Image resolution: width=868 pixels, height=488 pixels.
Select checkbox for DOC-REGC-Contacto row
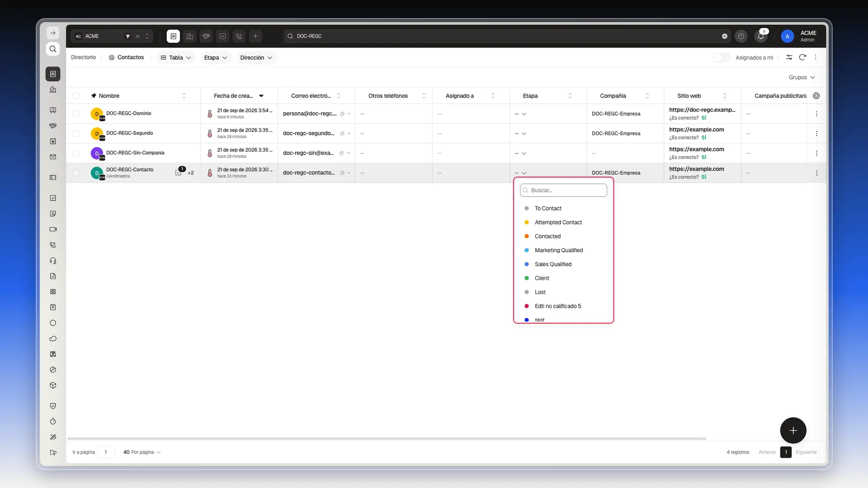pos(76,173)
